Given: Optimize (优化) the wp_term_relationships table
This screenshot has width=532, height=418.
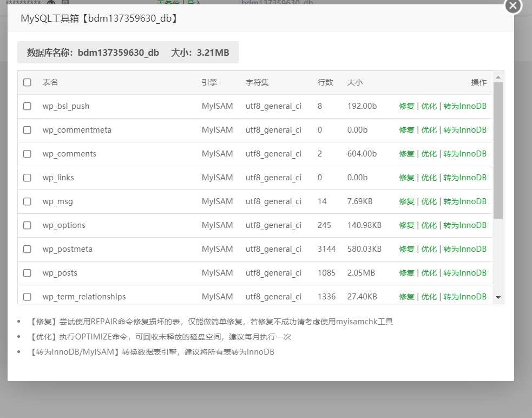Looking at the screenshot, I should click(429, 296).
